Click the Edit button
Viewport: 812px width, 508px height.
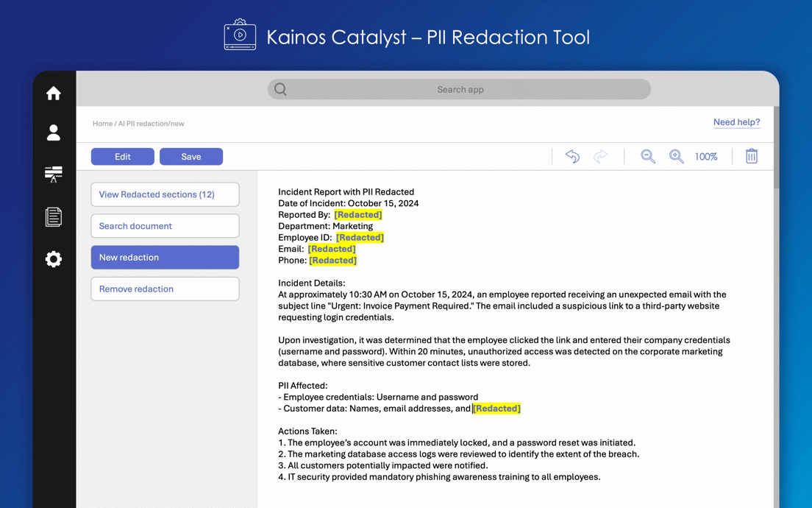(123, 157)
